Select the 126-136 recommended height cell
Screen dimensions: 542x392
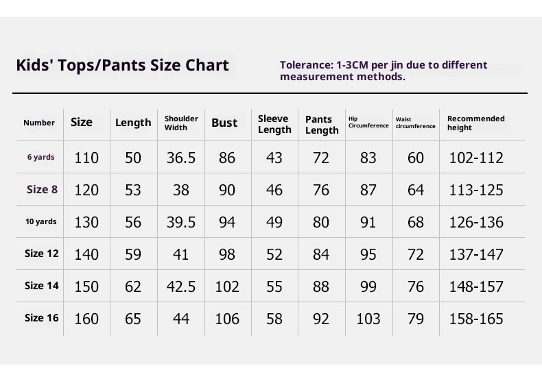(x=476, y=223)
